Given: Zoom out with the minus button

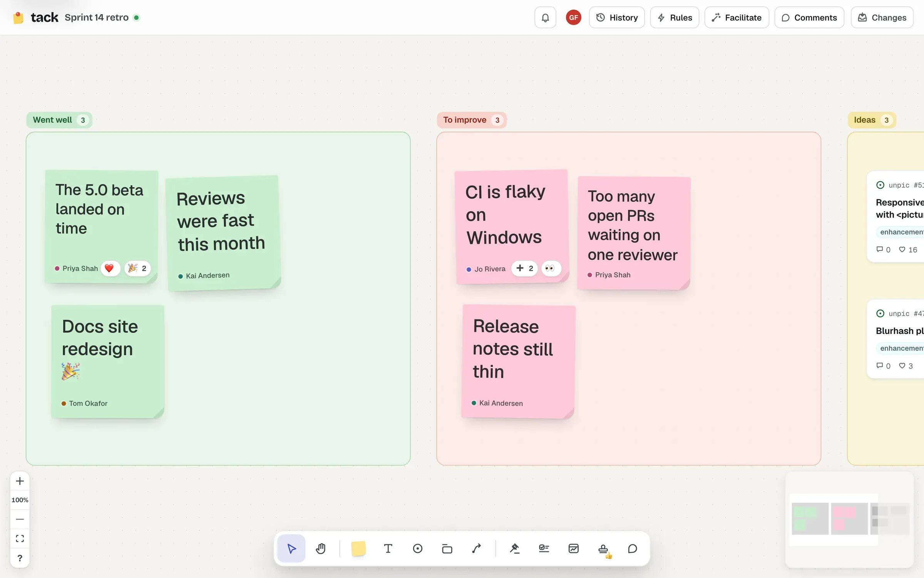Looking at the screenshot, I should click(20, 519).
